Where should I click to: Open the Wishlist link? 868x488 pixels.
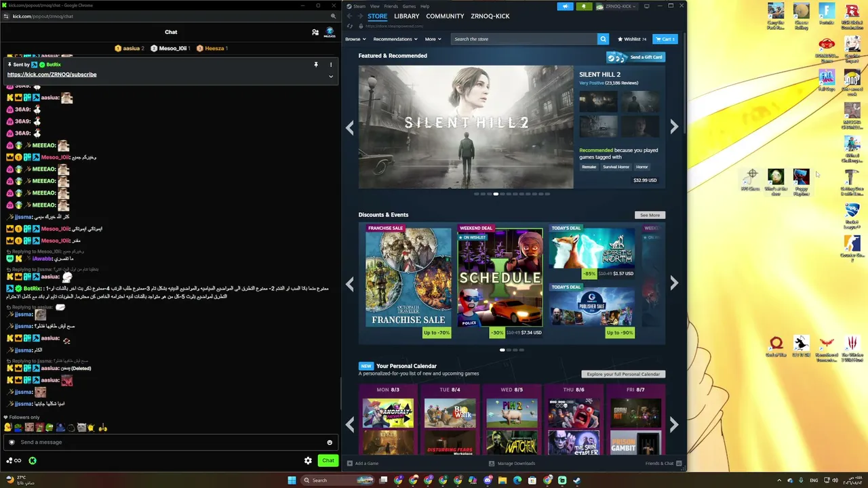point(632,39)
